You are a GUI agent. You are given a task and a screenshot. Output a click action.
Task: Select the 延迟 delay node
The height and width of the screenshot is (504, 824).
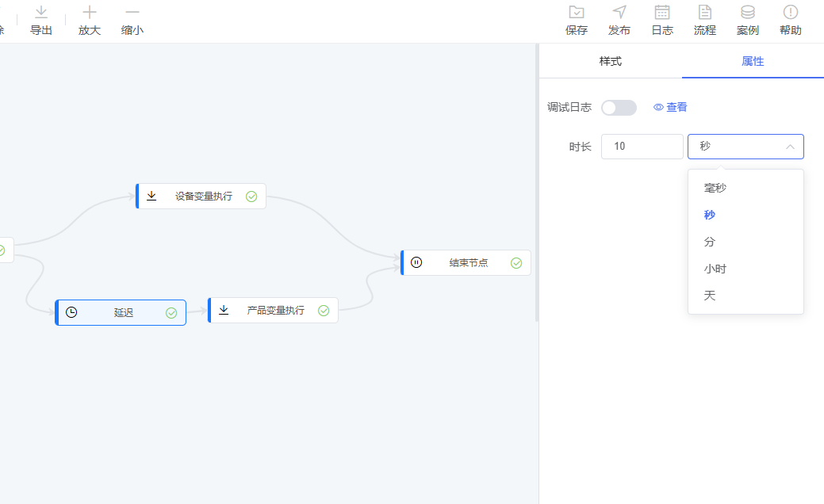(121, 313)
